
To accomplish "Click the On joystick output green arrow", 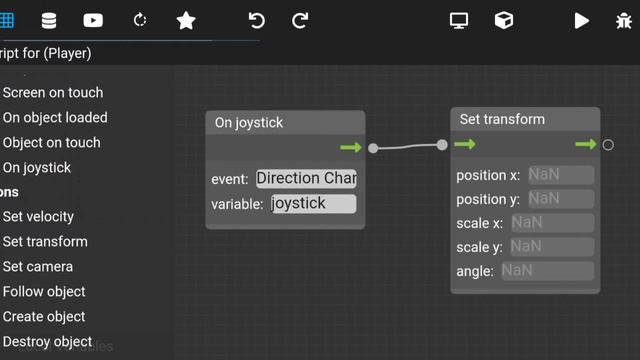I will pos(351,147).
